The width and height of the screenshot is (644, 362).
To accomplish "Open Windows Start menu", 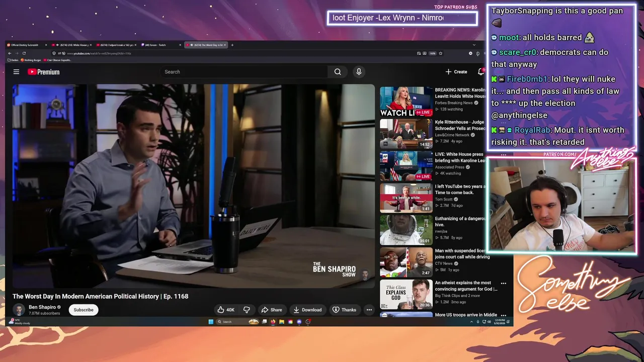I will (x=210, y=322).
